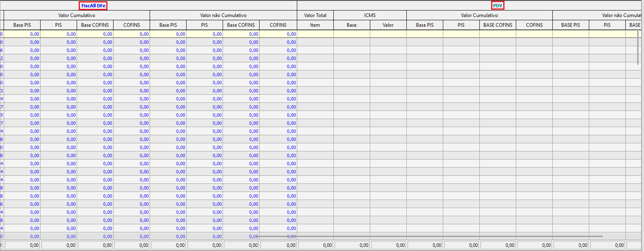
Task: Click PIS column header in FiscAll Valor Cumulativo
Action: pyautogui.click(x=59, y=25)
